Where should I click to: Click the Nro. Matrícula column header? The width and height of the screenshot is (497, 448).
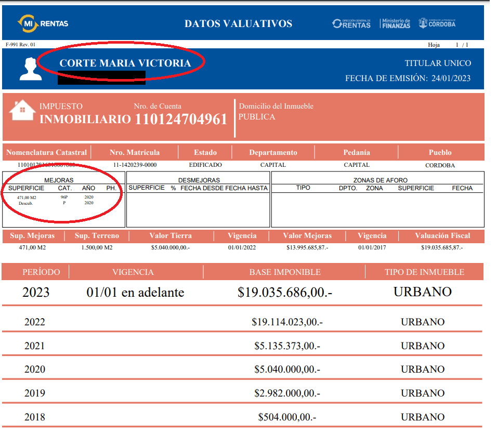click(135, 152)
